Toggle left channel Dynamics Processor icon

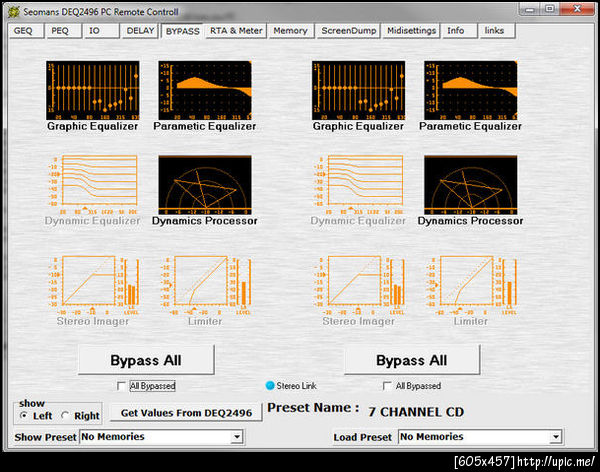(x=205, y=185)
